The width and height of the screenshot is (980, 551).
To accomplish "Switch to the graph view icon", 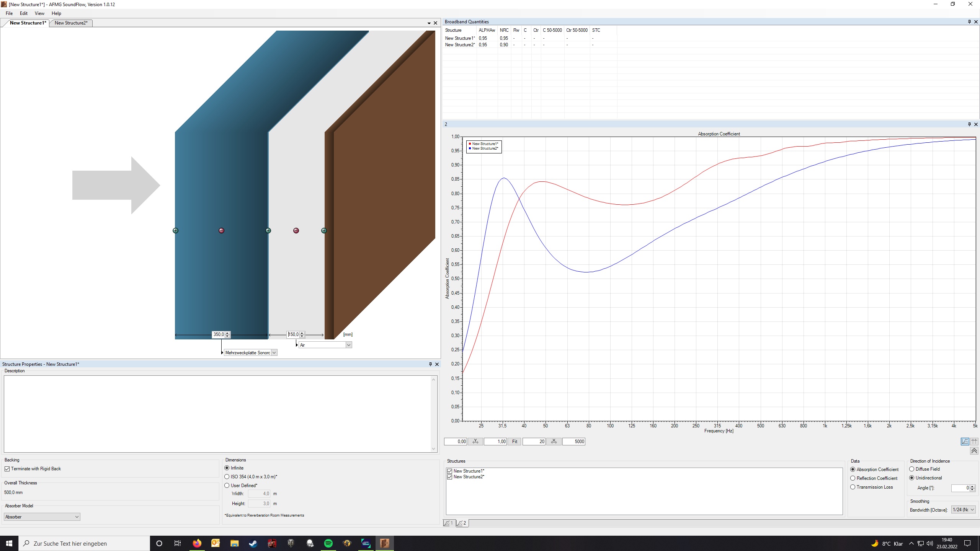I will (x=965, y=442).
